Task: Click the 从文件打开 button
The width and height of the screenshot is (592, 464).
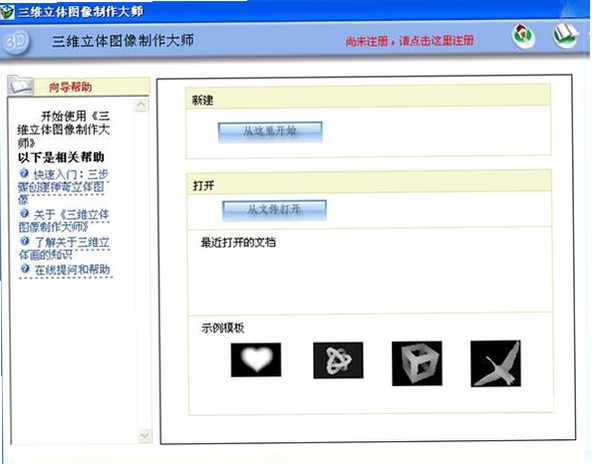Action: [x=274, y=210]
